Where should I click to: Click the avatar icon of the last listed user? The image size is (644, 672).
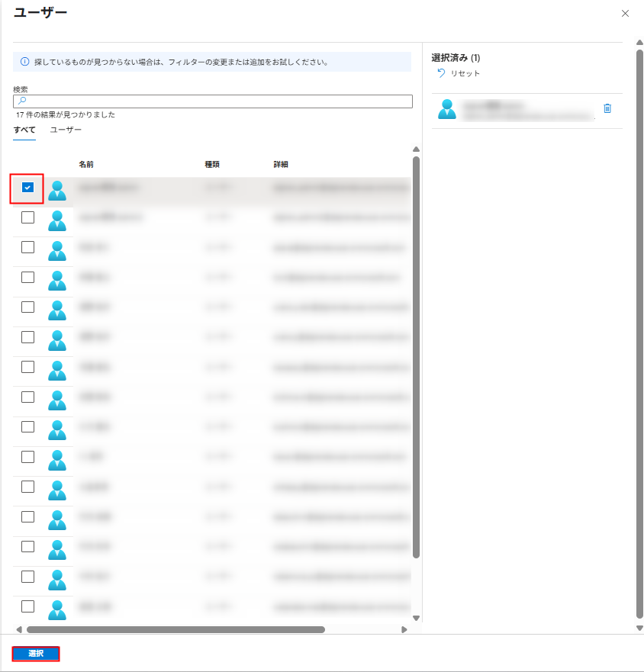57,609
